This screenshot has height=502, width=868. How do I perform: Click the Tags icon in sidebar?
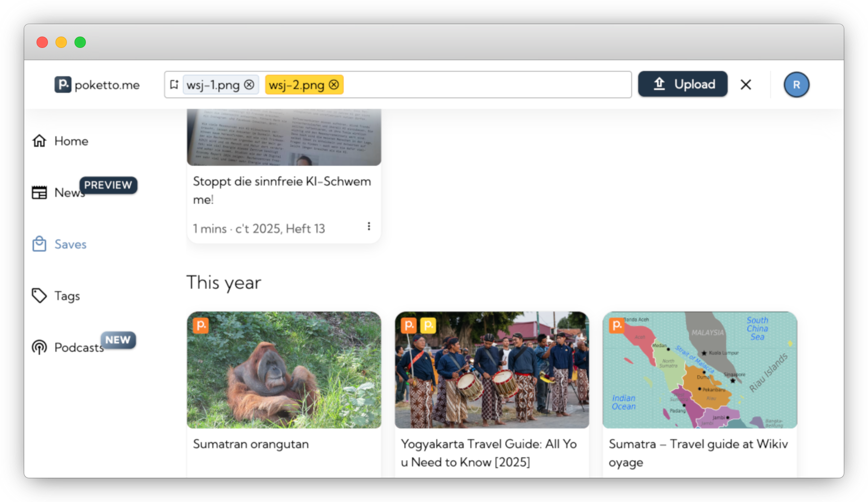pos(39,296)
